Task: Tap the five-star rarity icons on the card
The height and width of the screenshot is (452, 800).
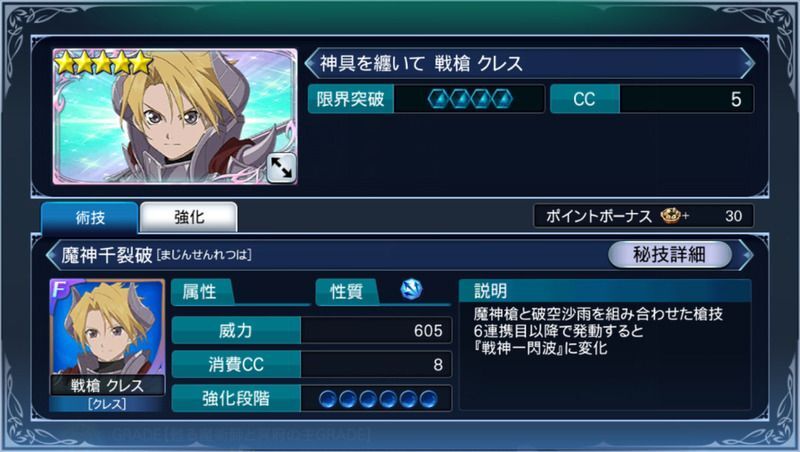Action: coord(104,63)
